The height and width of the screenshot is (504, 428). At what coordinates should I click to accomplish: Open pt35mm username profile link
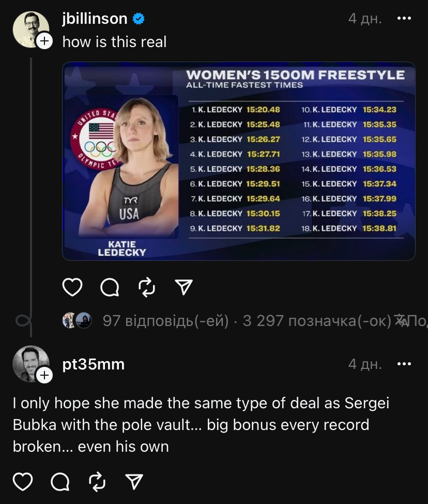pyautogui.click(x=94, y=364)
